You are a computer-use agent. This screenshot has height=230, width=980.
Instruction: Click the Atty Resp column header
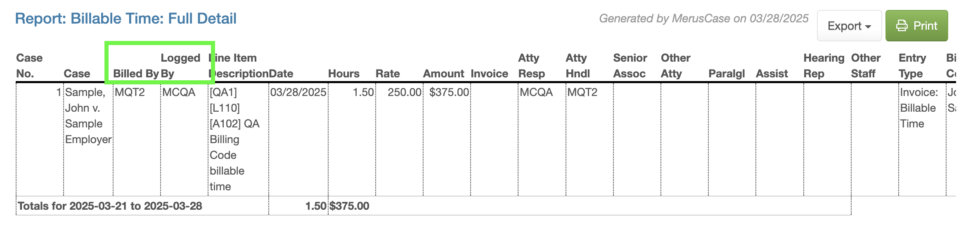[532, 66]
